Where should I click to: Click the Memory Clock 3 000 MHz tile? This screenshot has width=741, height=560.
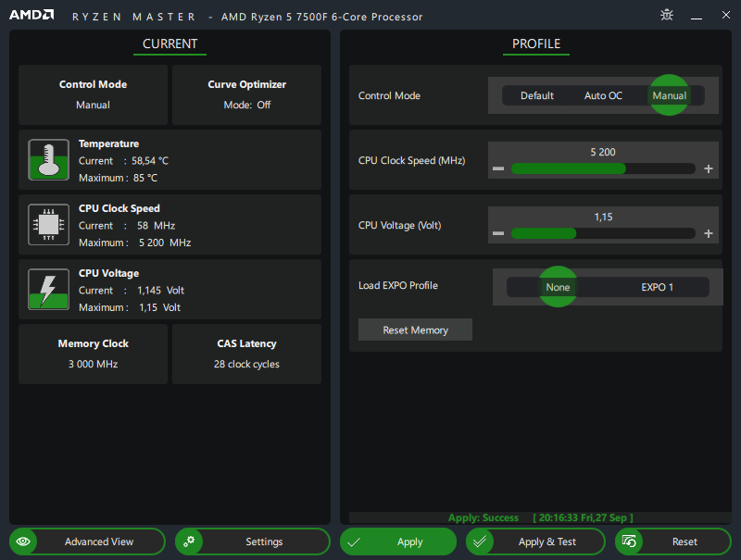(x=94, y=354)
